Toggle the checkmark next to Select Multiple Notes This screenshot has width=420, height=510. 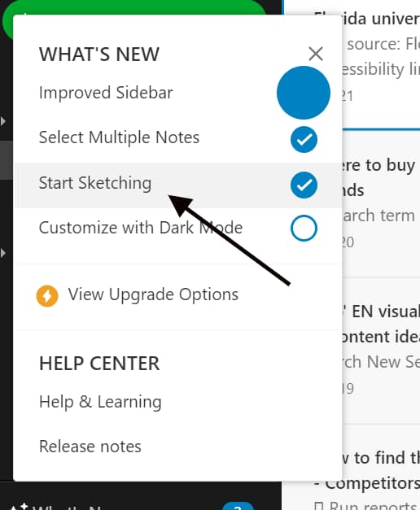pos(304,140)
